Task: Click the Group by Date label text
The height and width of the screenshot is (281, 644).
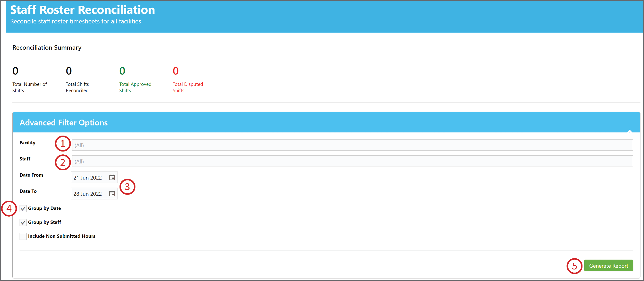Action: 44,208
